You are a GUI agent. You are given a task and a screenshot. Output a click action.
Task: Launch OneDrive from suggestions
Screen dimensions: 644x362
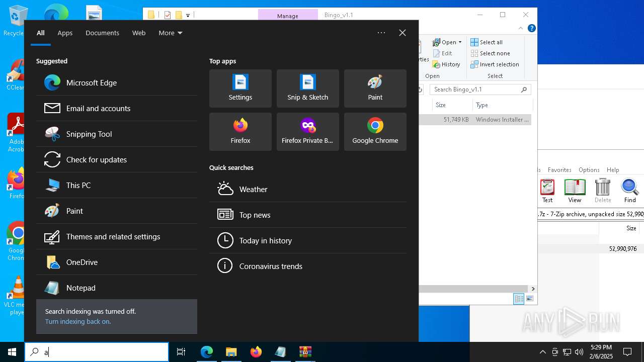[117, 262]
